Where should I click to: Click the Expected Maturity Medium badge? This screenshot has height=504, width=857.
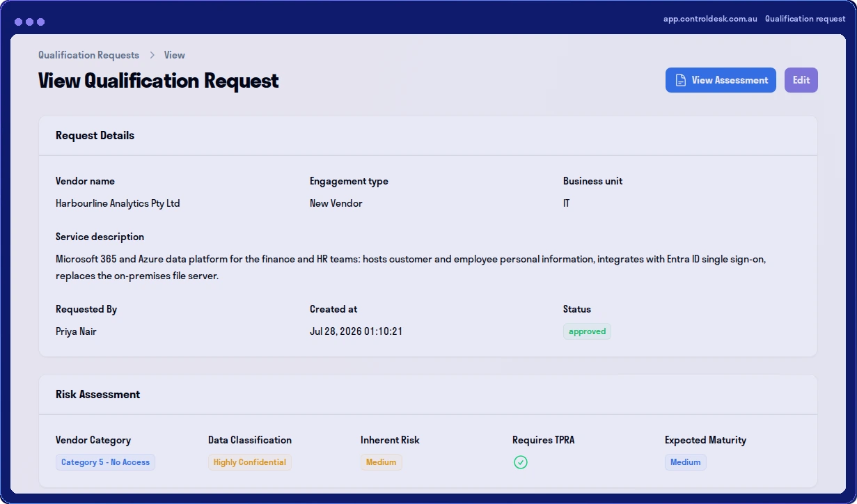(x=686, y=462)
